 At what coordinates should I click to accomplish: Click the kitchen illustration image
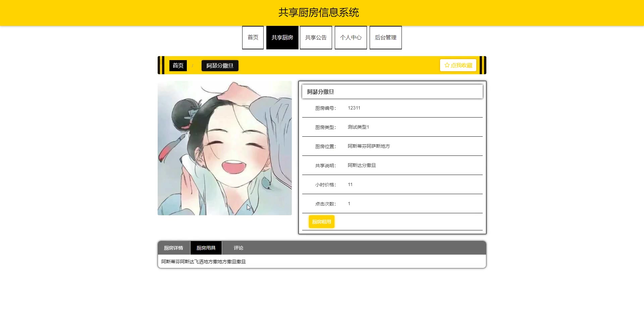(x=225, y=148)
